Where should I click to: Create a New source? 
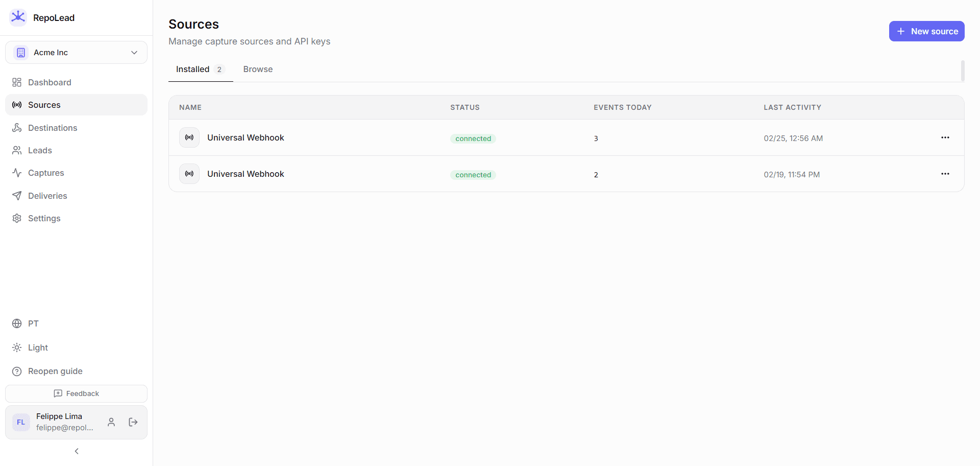coord(926,31)
